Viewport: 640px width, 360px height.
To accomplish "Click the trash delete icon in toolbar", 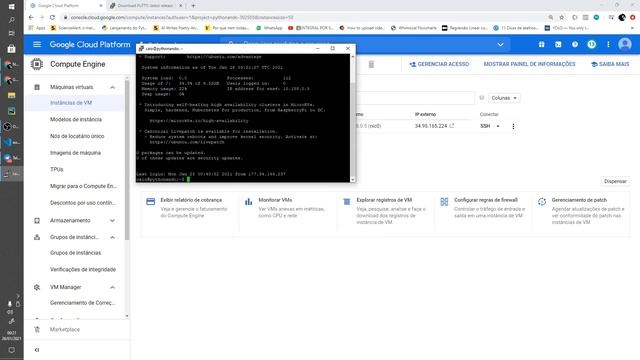I will pyautogui.click(x=371, y=64).
